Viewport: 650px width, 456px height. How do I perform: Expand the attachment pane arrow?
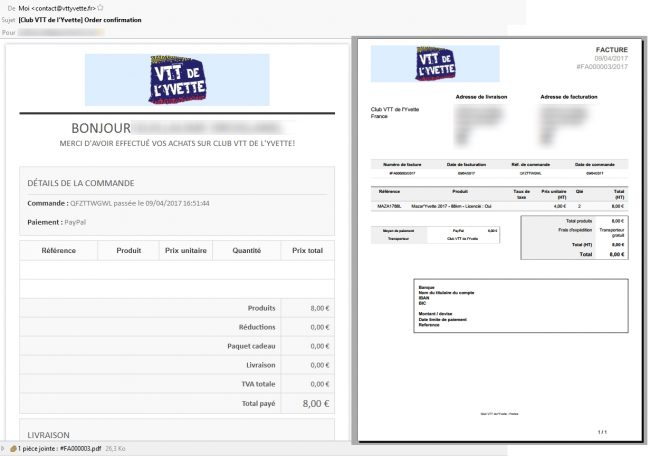(4, 449)
